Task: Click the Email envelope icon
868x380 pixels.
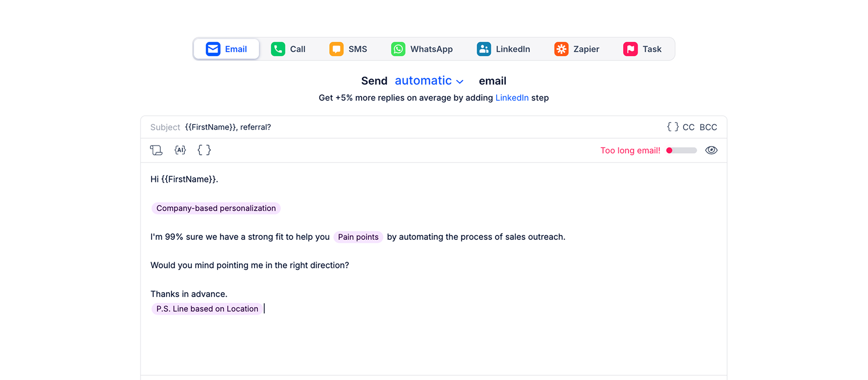Action: [213, 49]
